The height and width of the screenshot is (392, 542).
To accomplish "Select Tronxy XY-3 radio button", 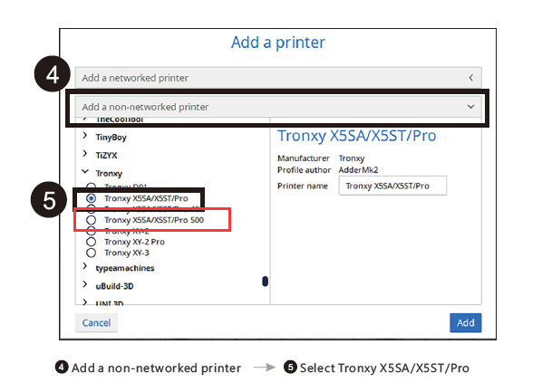I will [x=92, y=253].
